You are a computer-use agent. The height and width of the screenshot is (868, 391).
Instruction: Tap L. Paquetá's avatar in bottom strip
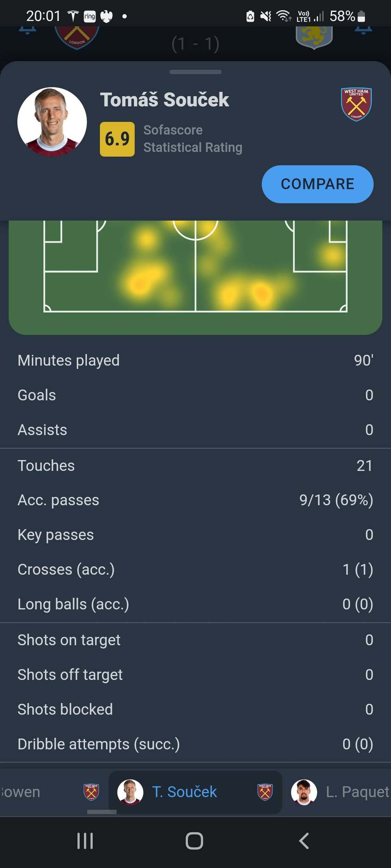coord(304,792)
